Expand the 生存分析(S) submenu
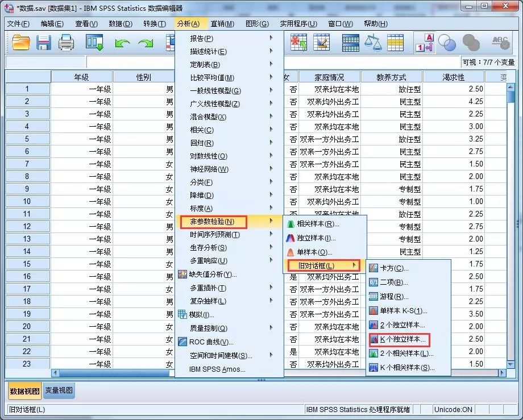This screenshot has width=523, height=420. click(x=229, y=248)
